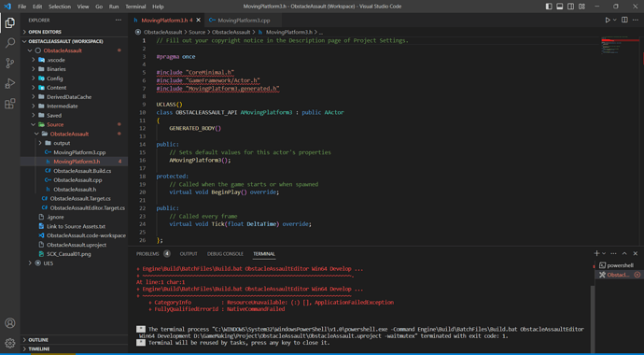Click Source breadcrumb in editor path

coord(197,32)
